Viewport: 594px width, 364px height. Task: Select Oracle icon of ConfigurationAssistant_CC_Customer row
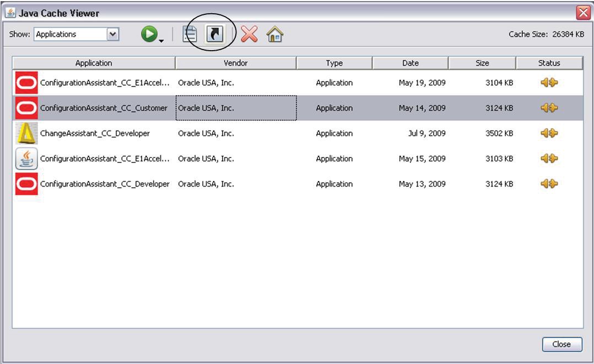pos(26,108)
